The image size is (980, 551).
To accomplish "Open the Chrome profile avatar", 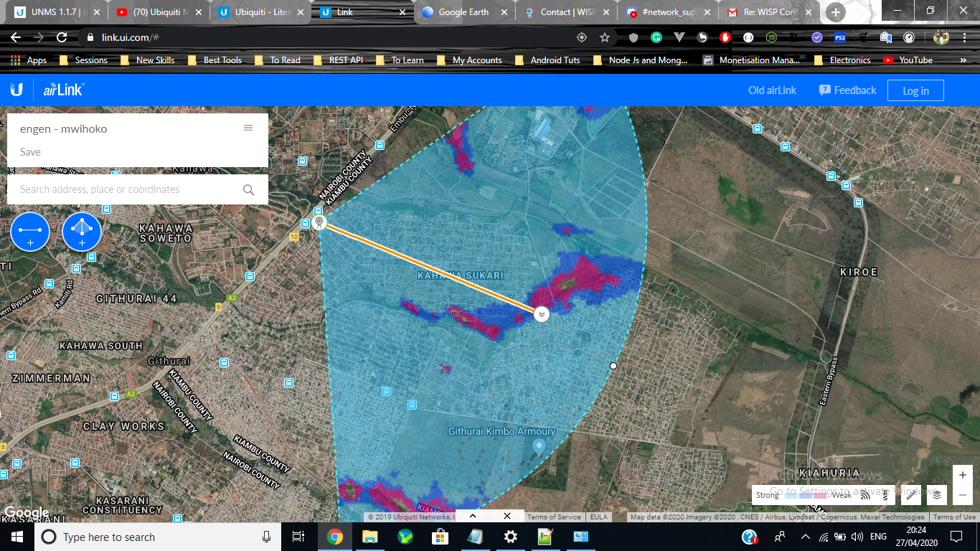I will tap(942, 37).
